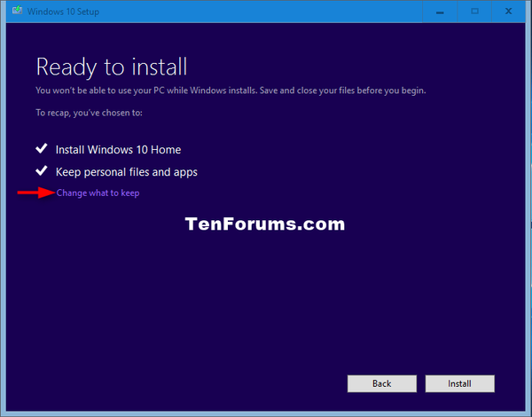Maximize the Windows 10 Setup window
Image resolution: width=532 pixels, height=417 pixels.
tap(473, 12)
